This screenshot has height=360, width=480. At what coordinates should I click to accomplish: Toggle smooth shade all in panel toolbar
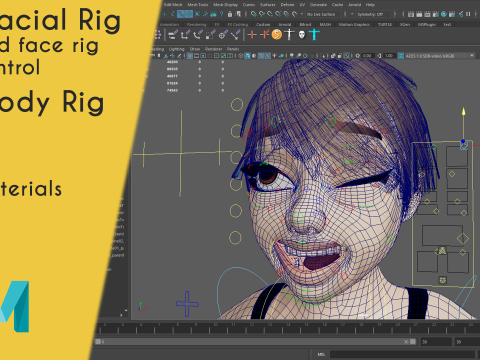click(247, 56)
